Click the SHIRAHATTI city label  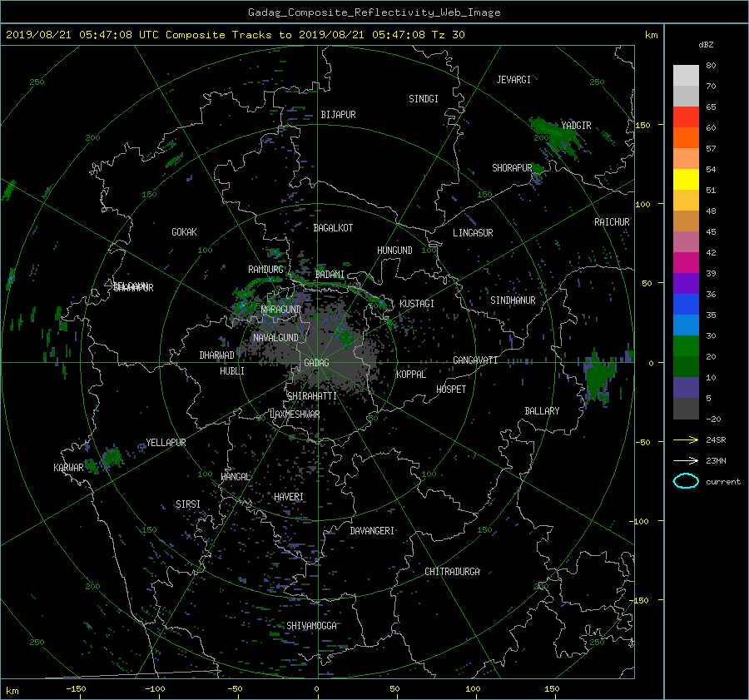[x=312, y=396]
